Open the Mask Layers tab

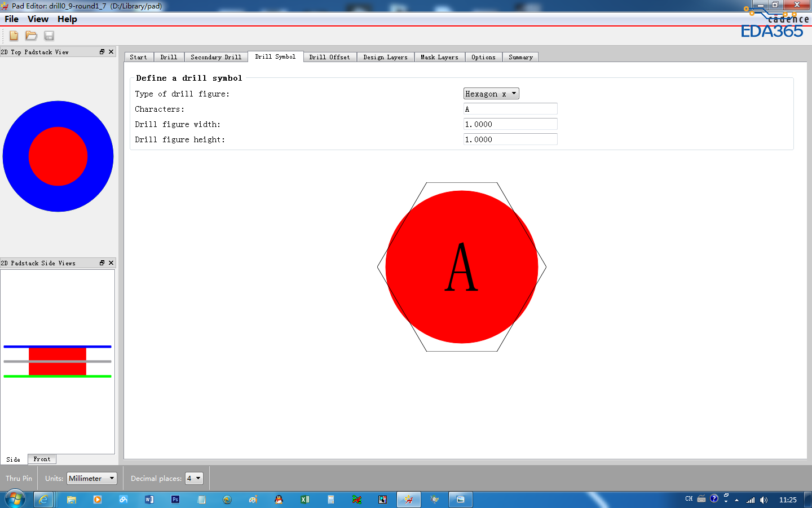point(439,57)
